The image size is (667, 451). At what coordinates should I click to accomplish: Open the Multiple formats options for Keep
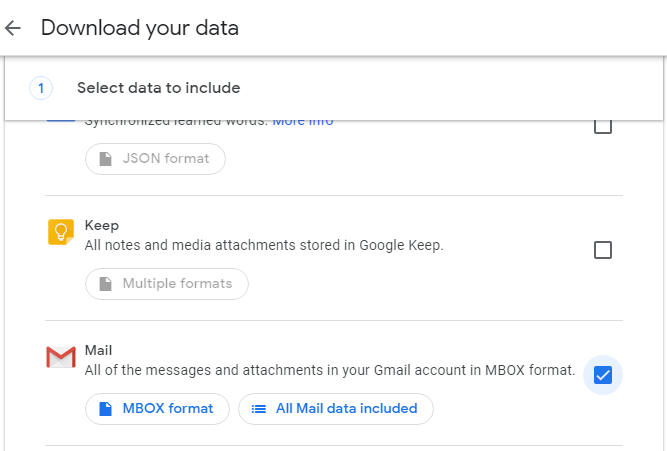click(167, 283)
